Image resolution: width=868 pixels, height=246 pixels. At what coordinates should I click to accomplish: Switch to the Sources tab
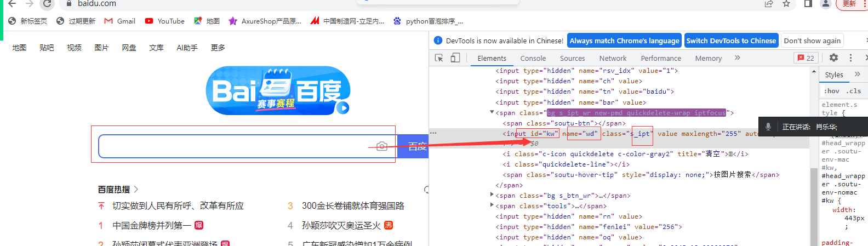[x=572, y=58]
